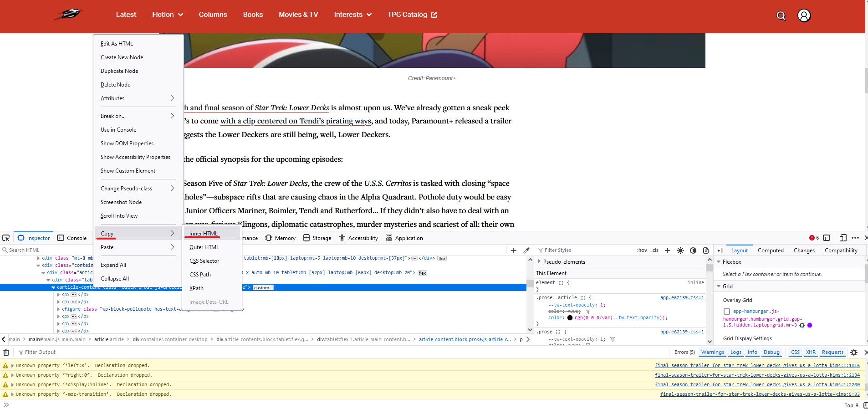Click the black color swatch for rgb color
The image size is (868, 414).
(570, 318)
